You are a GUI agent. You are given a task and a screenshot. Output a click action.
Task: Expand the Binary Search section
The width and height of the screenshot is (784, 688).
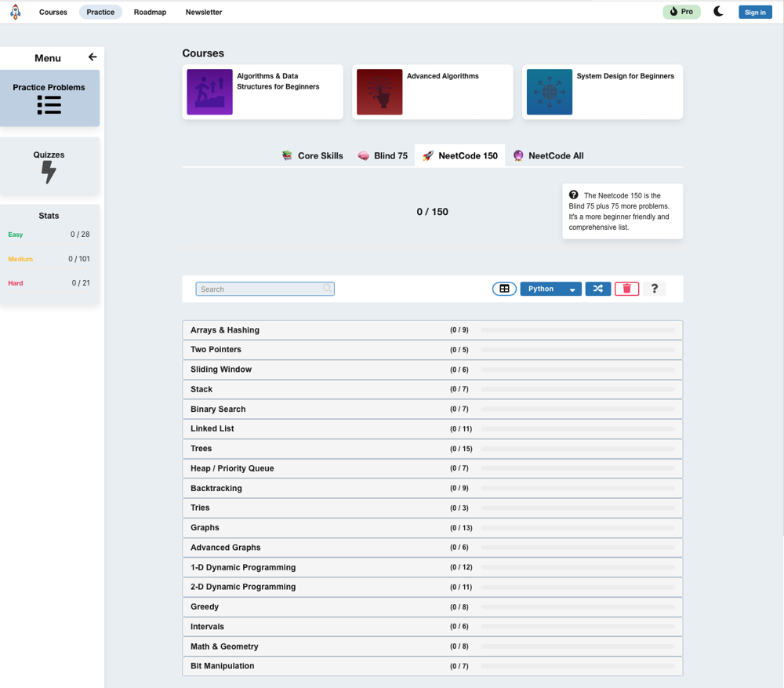218,410
